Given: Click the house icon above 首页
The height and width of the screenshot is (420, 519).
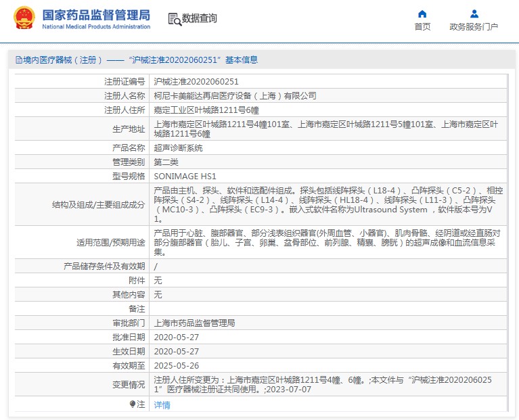Looking at the screenshot, I should (422, 14).
